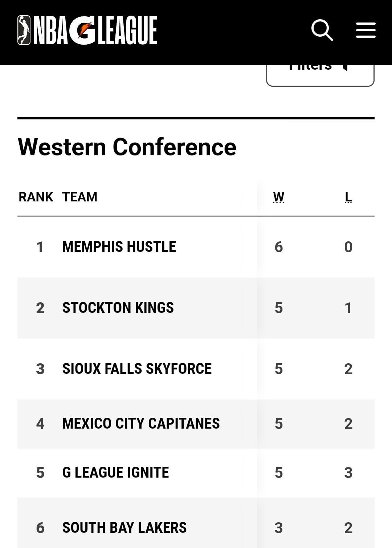Open Sioux Falls Skyforce team

point(137,369)
